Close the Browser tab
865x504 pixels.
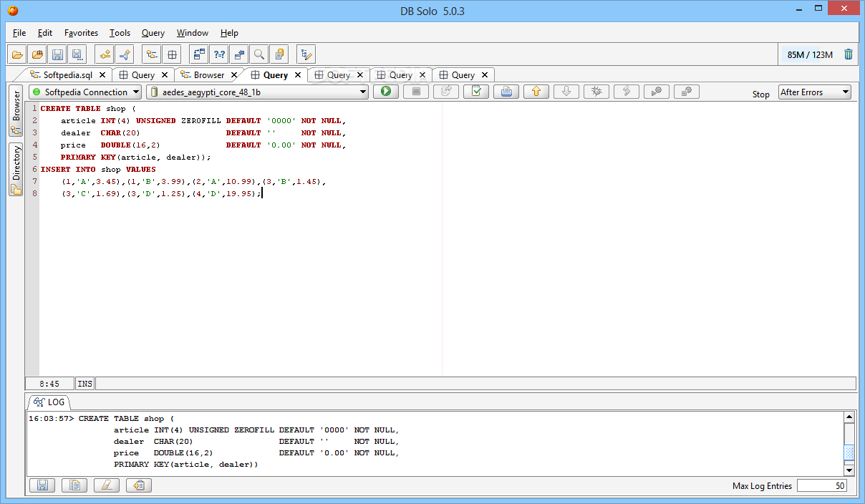pos(233,74)
